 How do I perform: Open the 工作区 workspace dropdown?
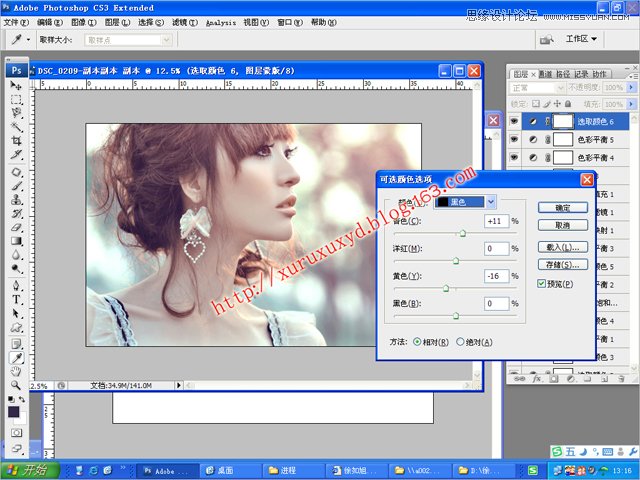pos(581,39)
